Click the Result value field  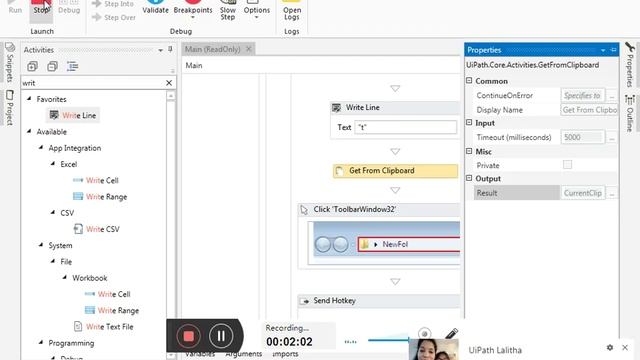(x=583, y=193)
